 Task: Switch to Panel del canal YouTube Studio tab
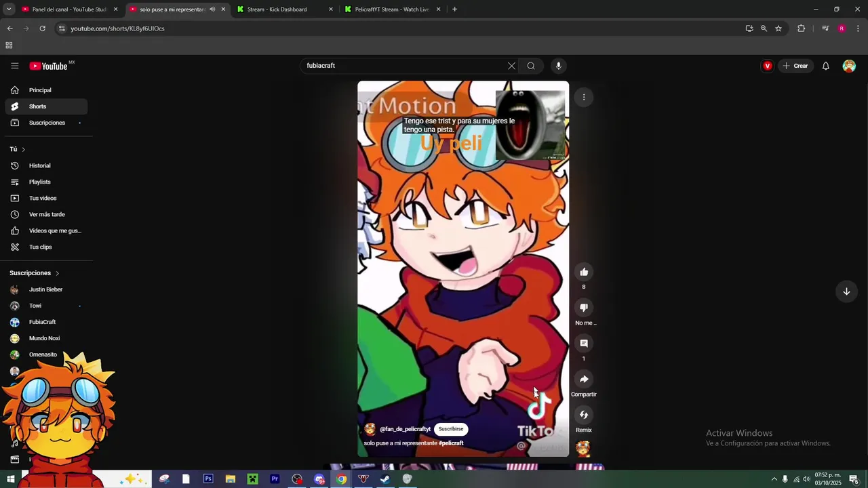(x=70, y=9)
